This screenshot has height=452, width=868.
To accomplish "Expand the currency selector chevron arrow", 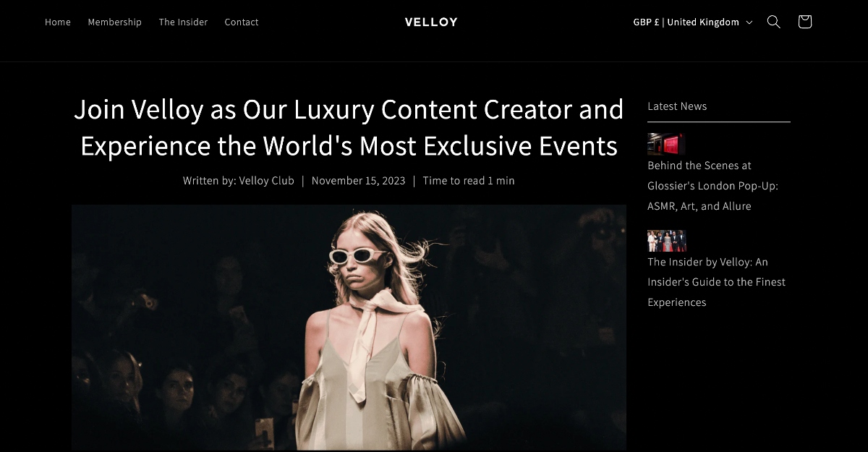I will (x=749, y=22).
